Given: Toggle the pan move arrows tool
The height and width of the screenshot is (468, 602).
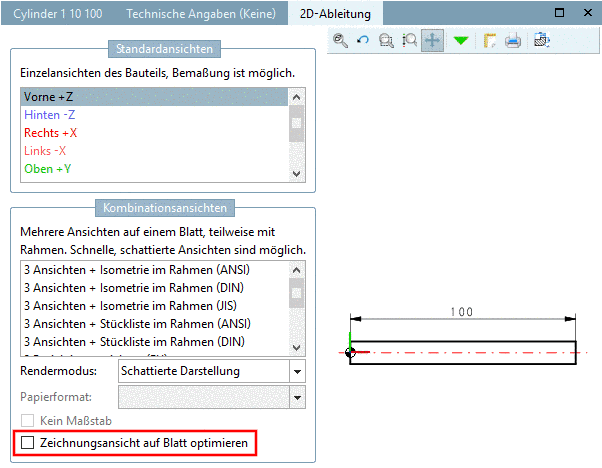Looking at the screenshot, I should [x=432, y=40].
